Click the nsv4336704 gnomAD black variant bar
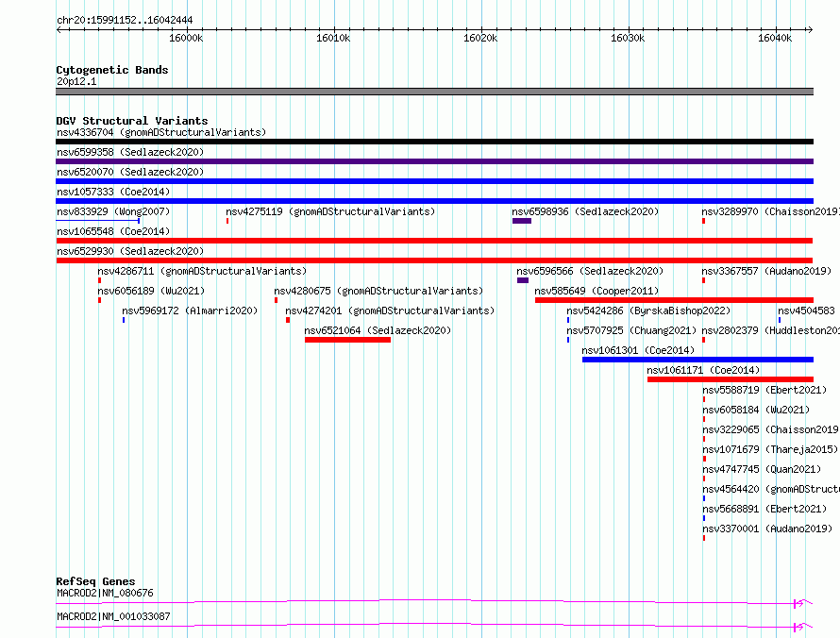Image resolution: width=840 pixels, height=638 pixels. pyautogui.click(x=434, y=142)
